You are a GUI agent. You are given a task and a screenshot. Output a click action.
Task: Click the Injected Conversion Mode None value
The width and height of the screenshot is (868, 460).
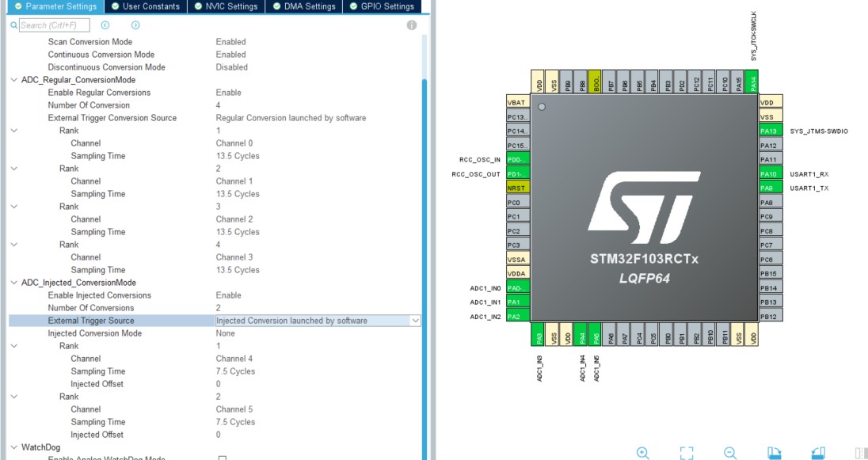pos(225,333)
